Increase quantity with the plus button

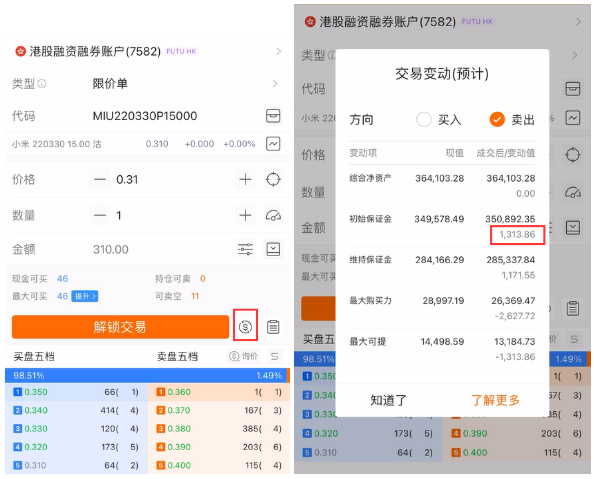tap(245, 215)
